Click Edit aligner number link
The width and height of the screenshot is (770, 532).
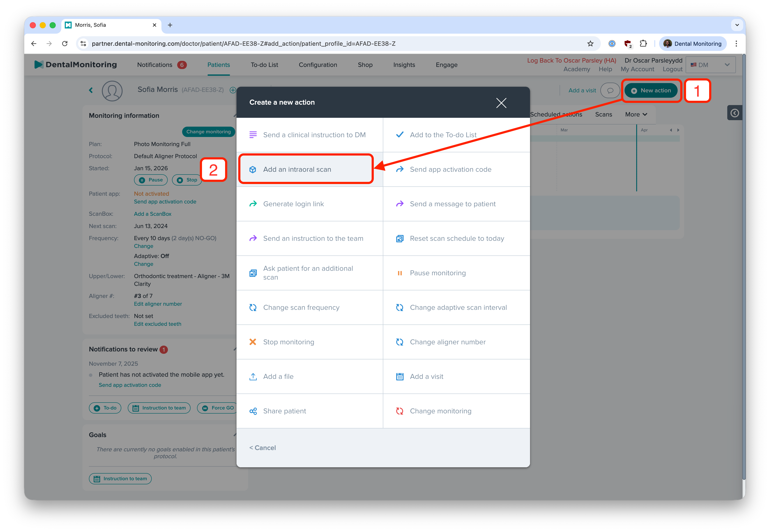click(x=158, y=304)
